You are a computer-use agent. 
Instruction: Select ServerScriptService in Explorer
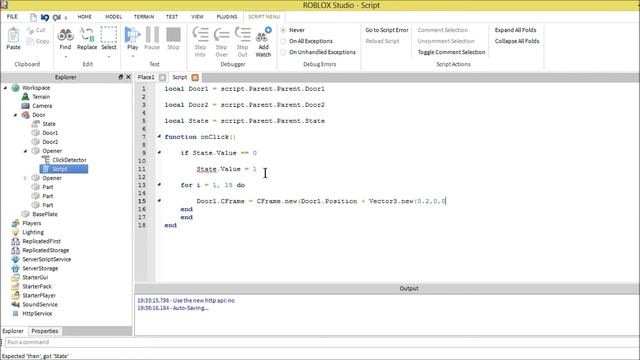[x=47, y=259]
